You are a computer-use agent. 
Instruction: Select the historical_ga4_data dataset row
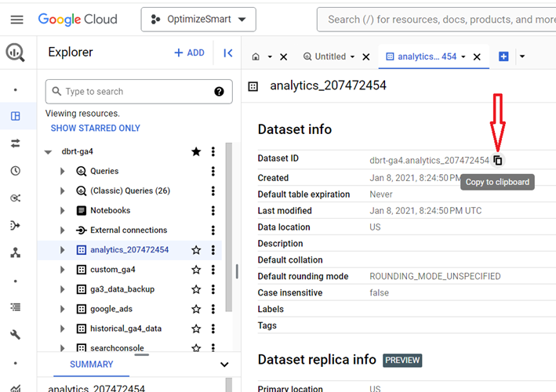129,328
